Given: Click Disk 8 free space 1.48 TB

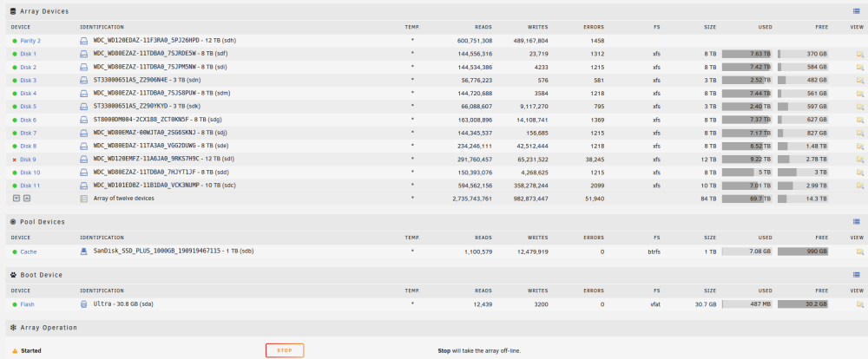Looking at the screenshot, I should point(803,146).
